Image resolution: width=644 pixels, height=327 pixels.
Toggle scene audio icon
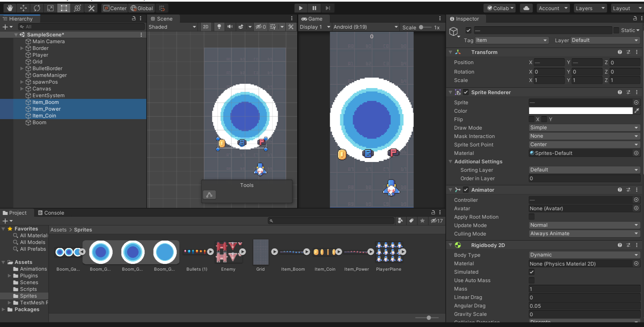230,27
